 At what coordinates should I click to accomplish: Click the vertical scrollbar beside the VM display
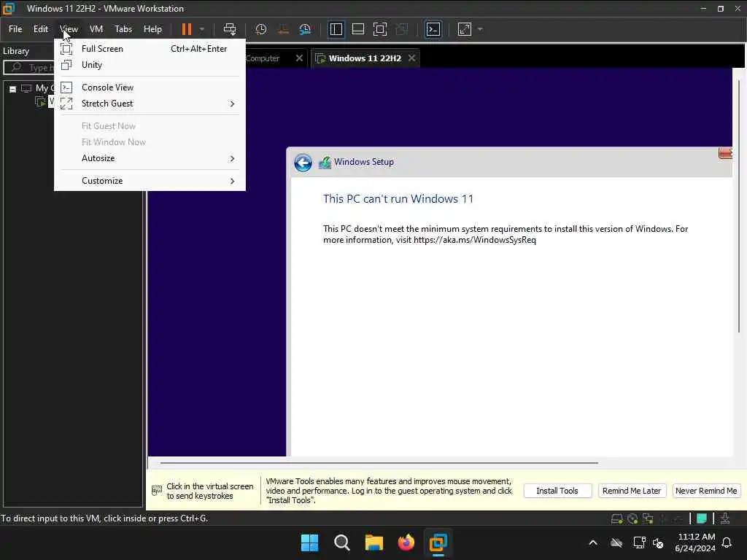click(739, 205)
